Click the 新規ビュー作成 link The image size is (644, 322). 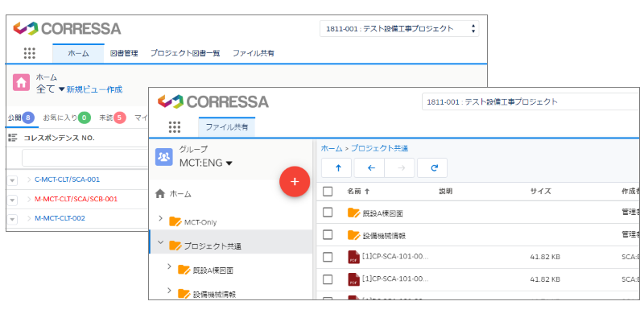click(94, 89)
